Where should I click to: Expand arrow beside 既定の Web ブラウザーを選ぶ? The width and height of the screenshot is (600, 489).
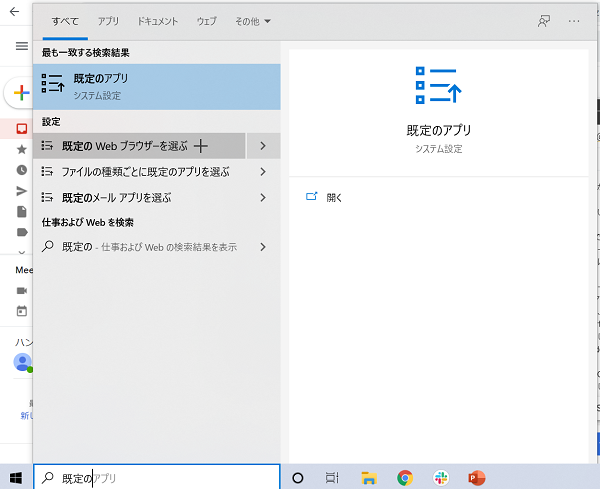coord(262,146)
